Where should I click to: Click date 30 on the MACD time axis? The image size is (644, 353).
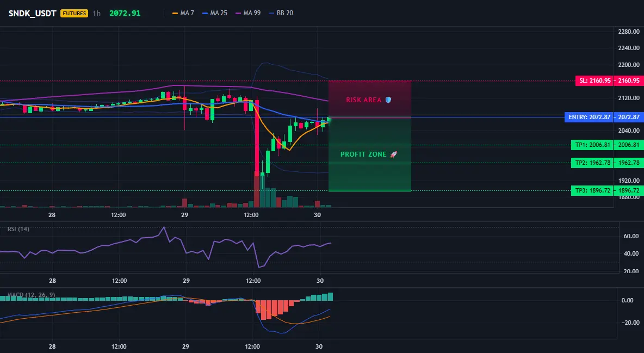[319, 346]
